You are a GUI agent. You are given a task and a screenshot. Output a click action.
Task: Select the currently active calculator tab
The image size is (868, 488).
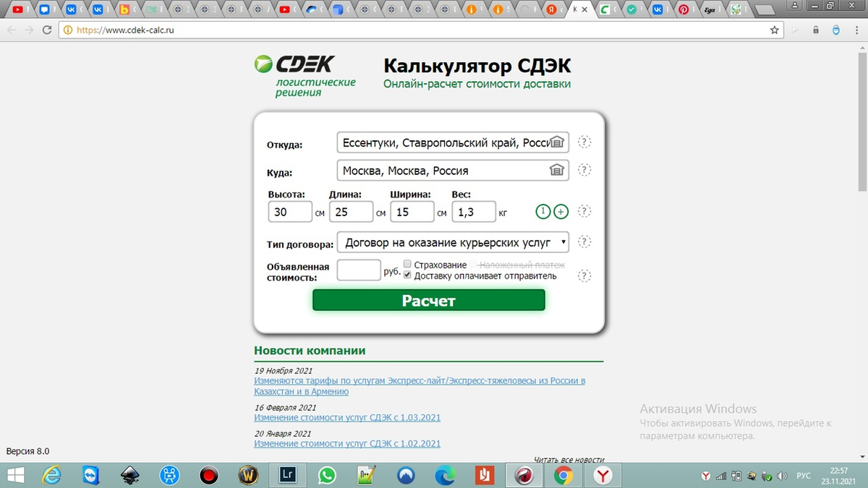[x=580, y=9]
